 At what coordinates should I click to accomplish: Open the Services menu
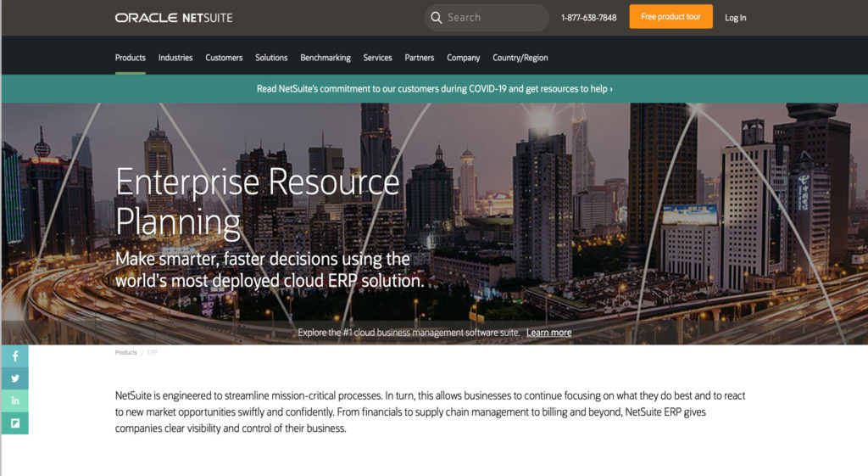pyautogui.click(x=377, y=58)
